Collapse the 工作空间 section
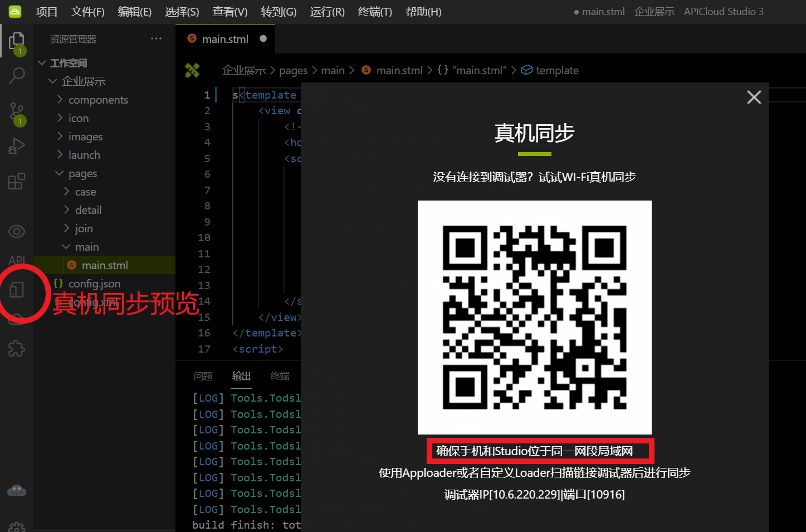Screen dimensions: 806x532 42,63
